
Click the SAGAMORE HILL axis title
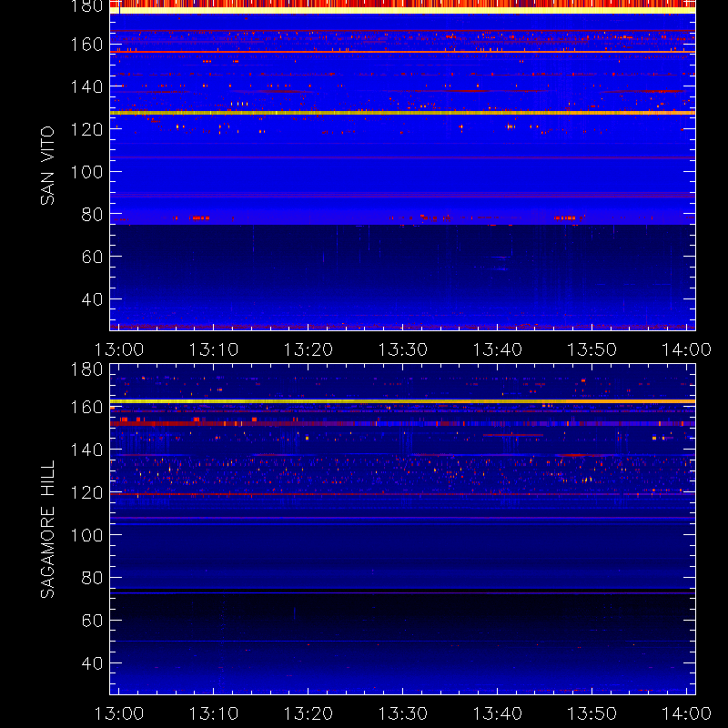47,530
